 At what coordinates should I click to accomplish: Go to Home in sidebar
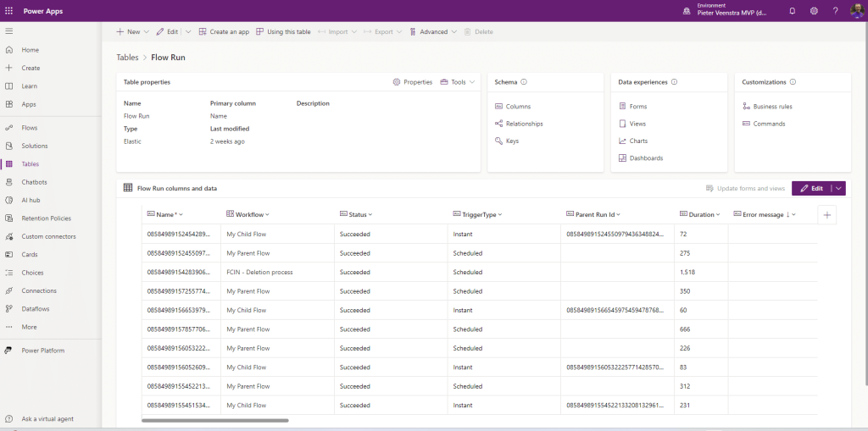(30, 50)
